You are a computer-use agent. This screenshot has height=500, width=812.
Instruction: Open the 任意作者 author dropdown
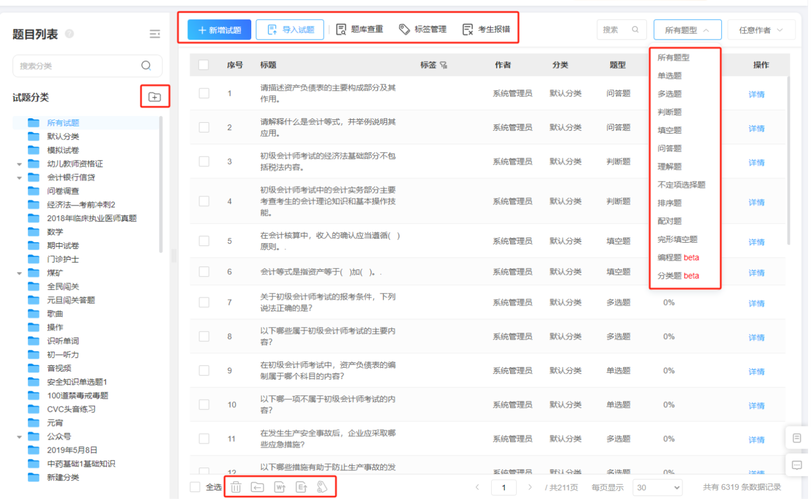click(761, 30)
